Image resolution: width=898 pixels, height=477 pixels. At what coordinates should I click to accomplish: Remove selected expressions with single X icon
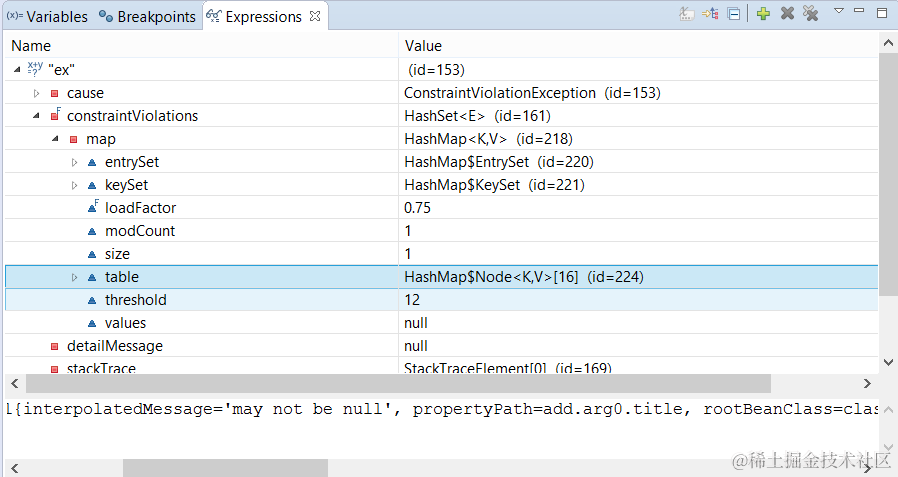pos(787,13)
